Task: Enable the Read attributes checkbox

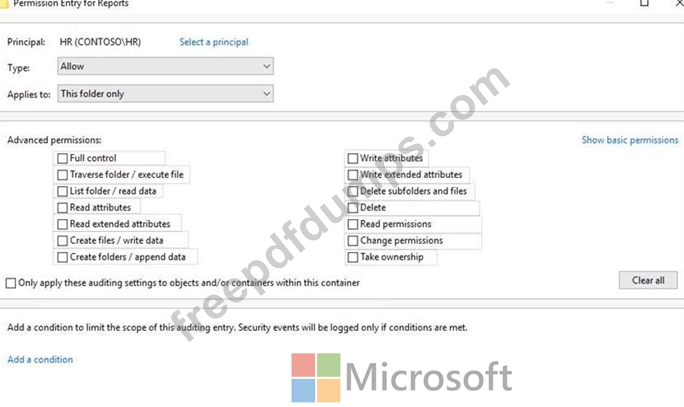Action: (62, 208)
